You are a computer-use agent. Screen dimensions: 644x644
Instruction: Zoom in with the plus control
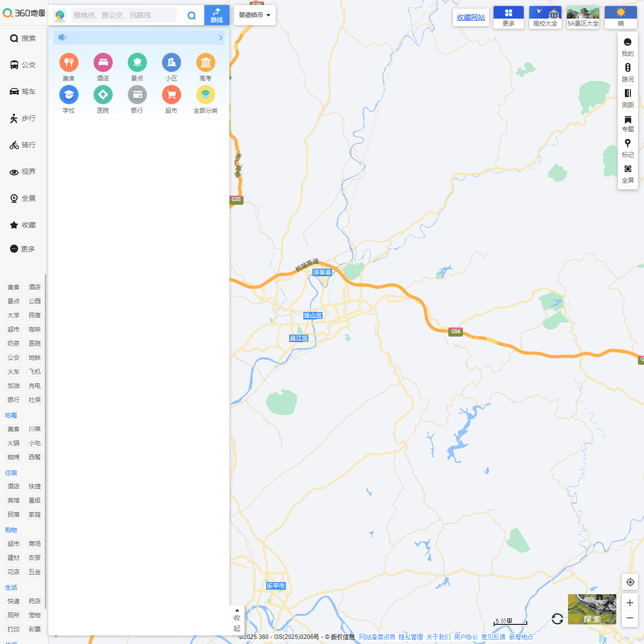[629, 603]
